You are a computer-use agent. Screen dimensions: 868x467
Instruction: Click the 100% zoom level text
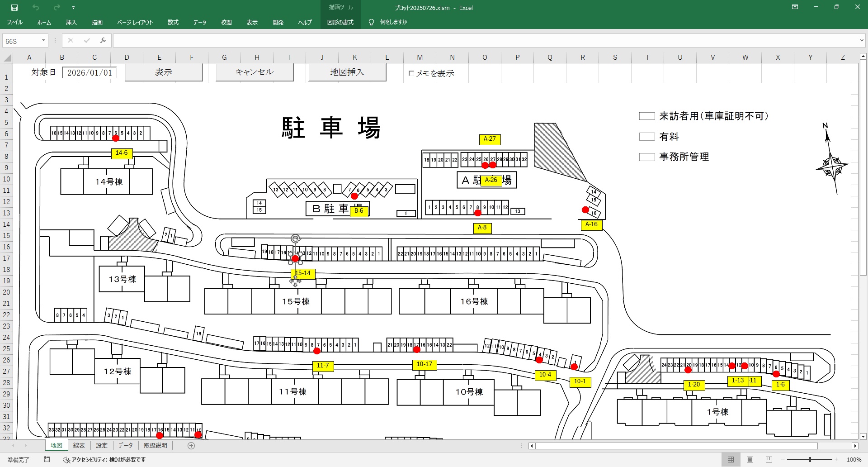pyautogui.click(x=854, y=460)
